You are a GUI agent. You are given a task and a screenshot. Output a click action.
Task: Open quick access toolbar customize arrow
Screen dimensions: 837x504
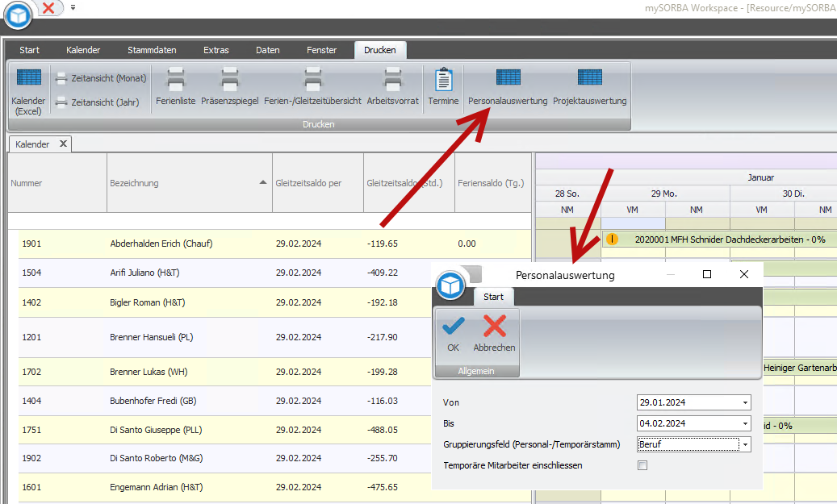click(73, 7)
